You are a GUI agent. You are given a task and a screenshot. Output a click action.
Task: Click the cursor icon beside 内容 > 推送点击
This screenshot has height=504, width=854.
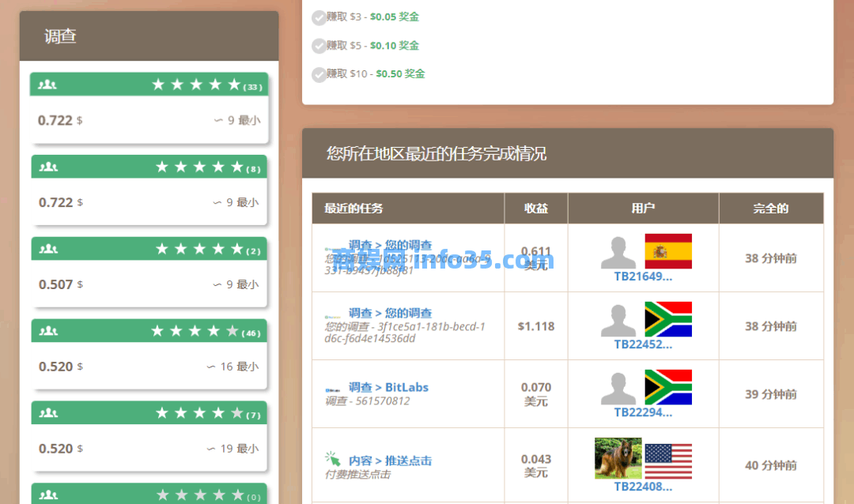pyautogui.click(x=332, y=459)
